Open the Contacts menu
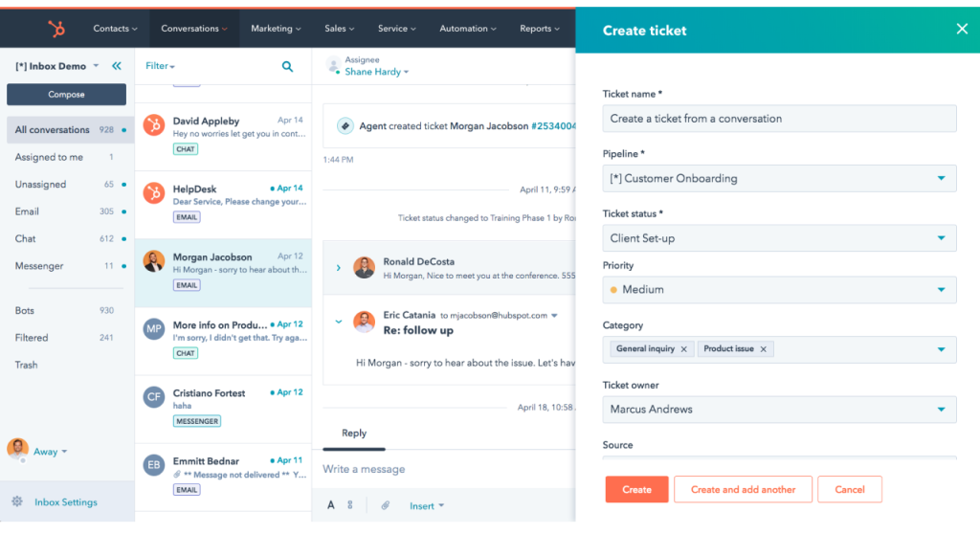 pyautogui.click(x=115, y=29)
